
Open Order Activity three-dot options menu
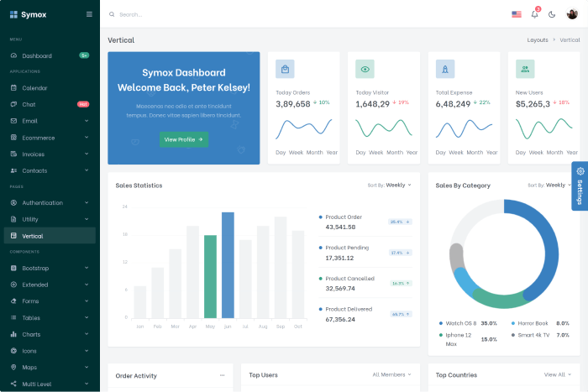coord(222,375)
